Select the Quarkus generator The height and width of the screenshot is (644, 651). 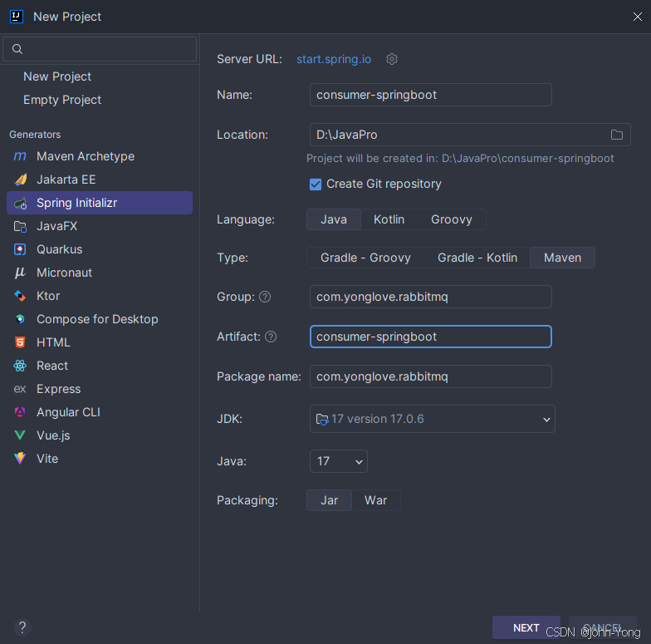point(100,249)
